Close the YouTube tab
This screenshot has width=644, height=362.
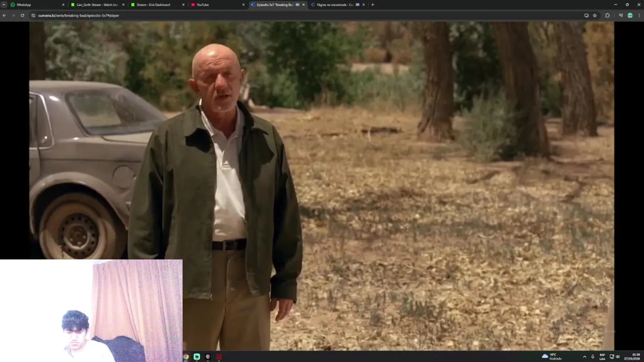pos(244,5)
